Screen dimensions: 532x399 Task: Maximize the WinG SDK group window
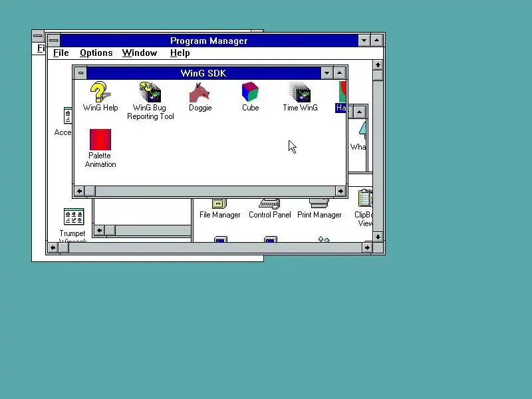coord(340,73)
